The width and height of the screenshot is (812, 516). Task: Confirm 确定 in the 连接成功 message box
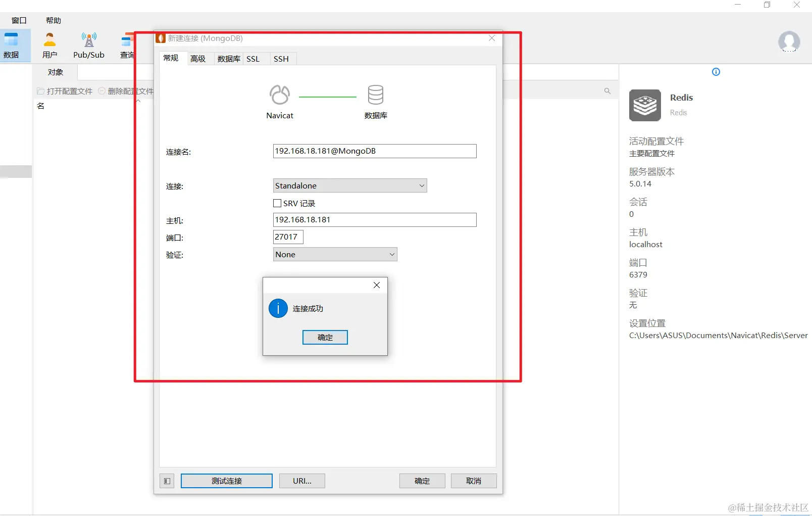[325, 337]
